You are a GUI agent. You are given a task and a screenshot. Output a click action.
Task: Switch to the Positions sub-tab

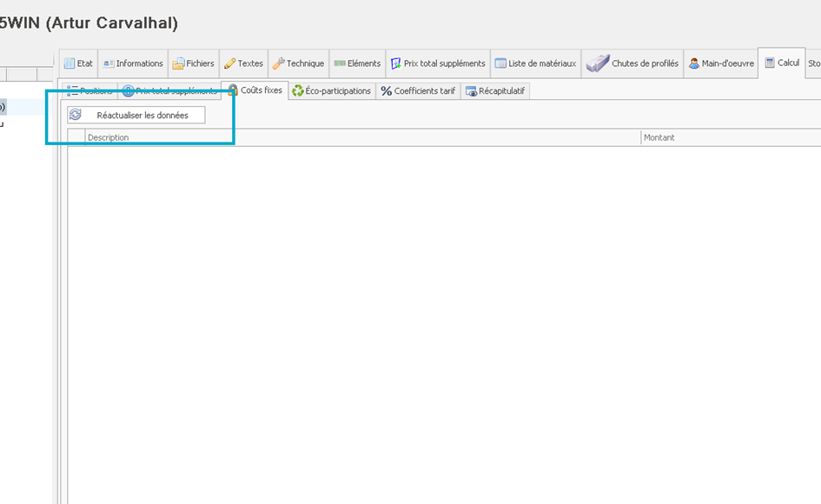[x=89, y=91]
